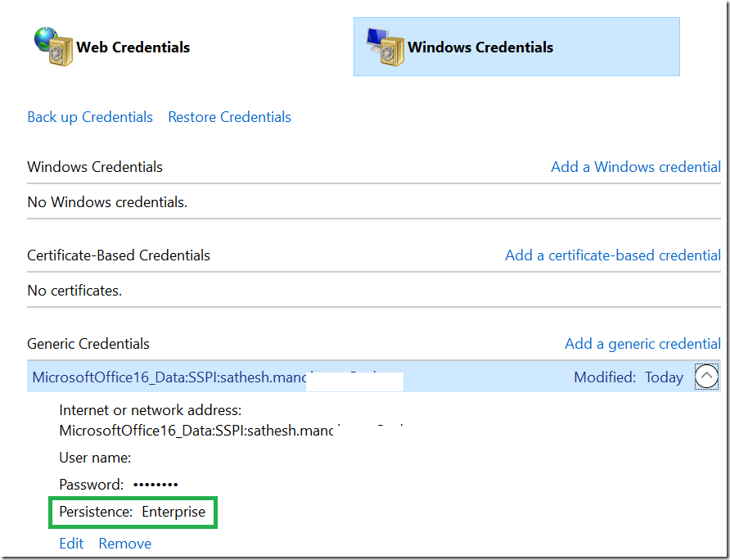The image size is (730, 560).
Task: Click the Web Credentials globe safe icon
Action: pos(53,47)
